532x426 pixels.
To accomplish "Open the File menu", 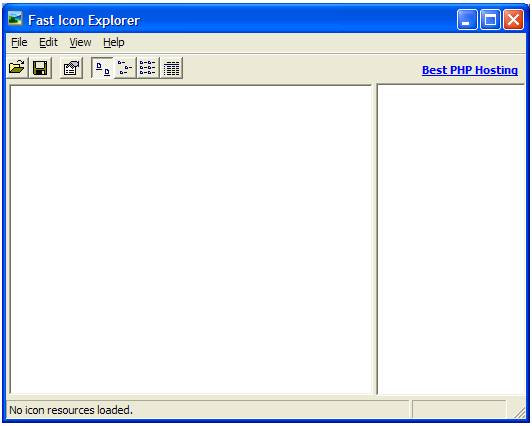I will (x=19, y=42).
